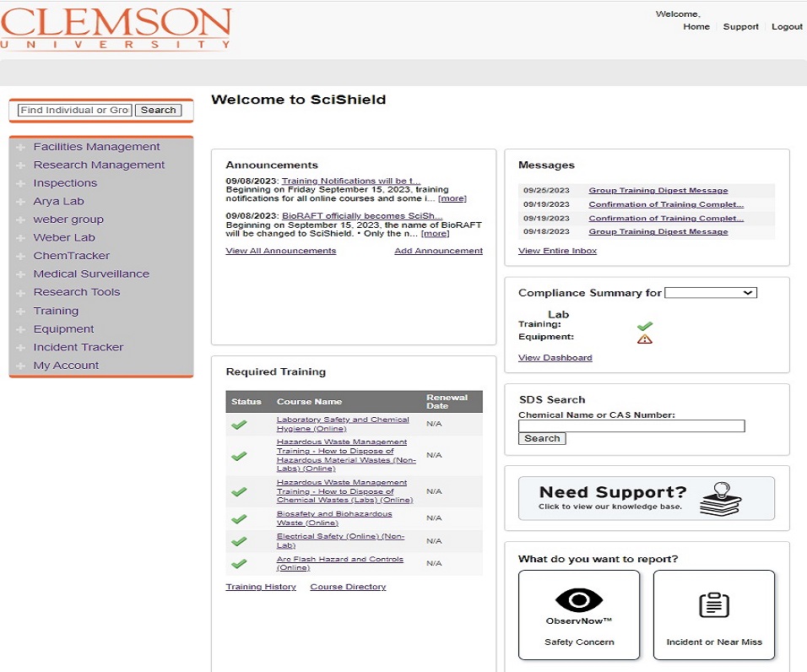
Task: Click the ObservNow eye icon
Action: coord(579,599)
